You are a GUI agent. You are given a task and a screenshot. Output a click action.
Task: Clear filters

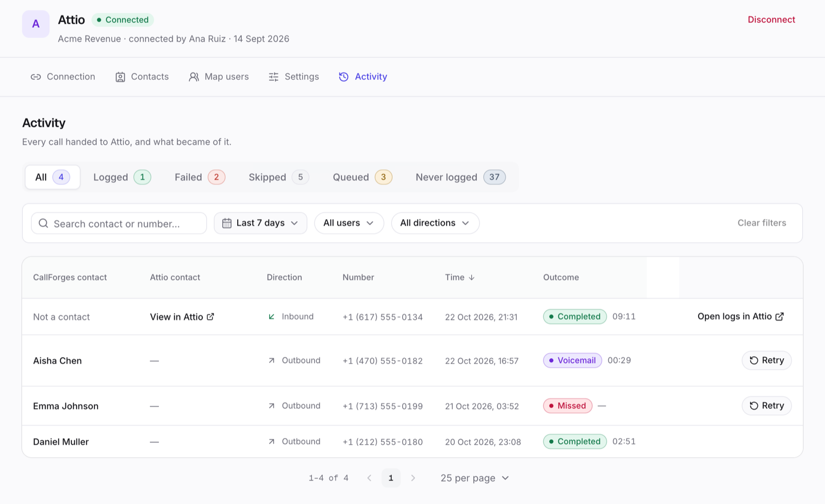pyautogui.click(x=762, y=223)
